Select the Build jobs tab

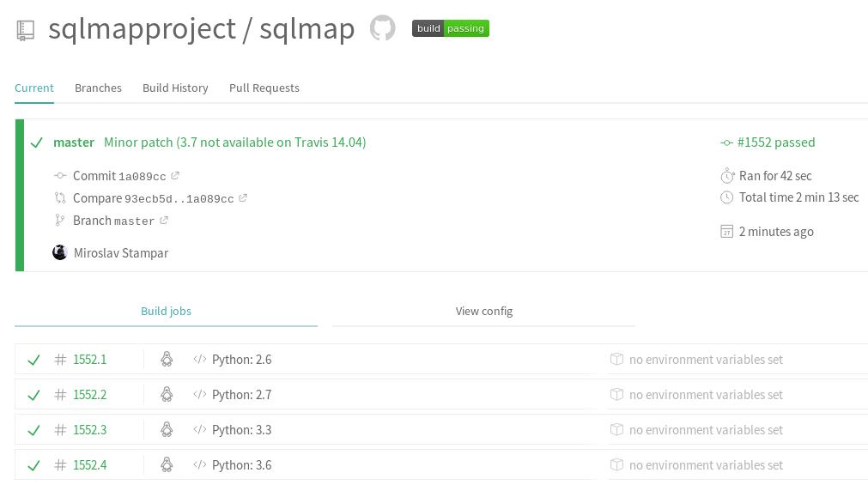tap(166, 312)
